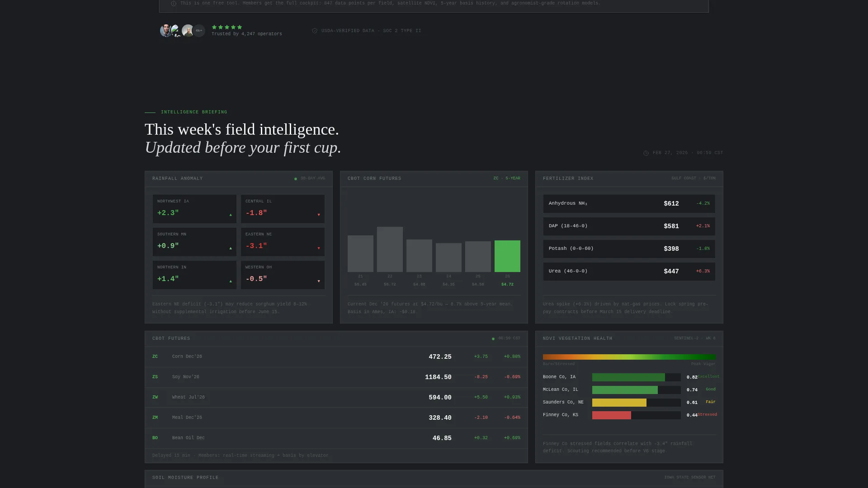The image size is (868, 488).
Task: Click the Northwest IA +2.3" value
Action: point(168,213)
